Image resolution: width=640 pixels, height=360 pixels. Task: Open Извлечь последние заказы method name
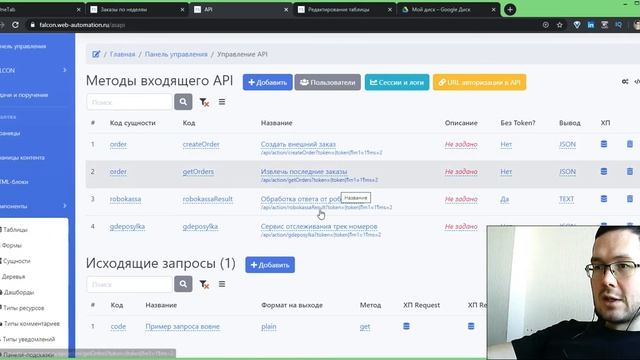tap(304, 171)
